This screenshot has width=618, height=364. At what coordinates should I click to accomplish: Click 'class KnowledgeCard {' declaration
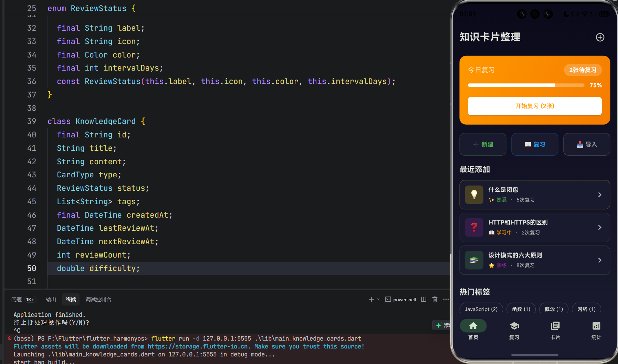96,121
